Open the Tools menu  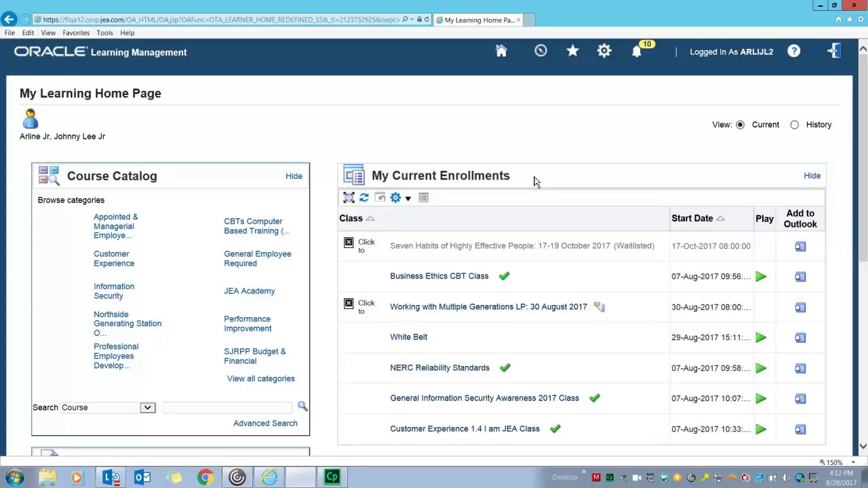[x=104, y=33]
